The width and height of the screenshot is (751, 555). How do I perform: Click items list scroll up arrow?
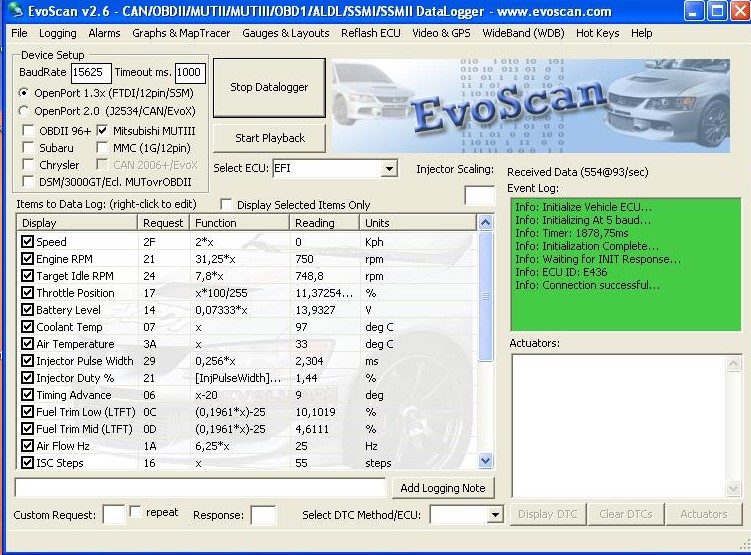[x=485, y=223]
